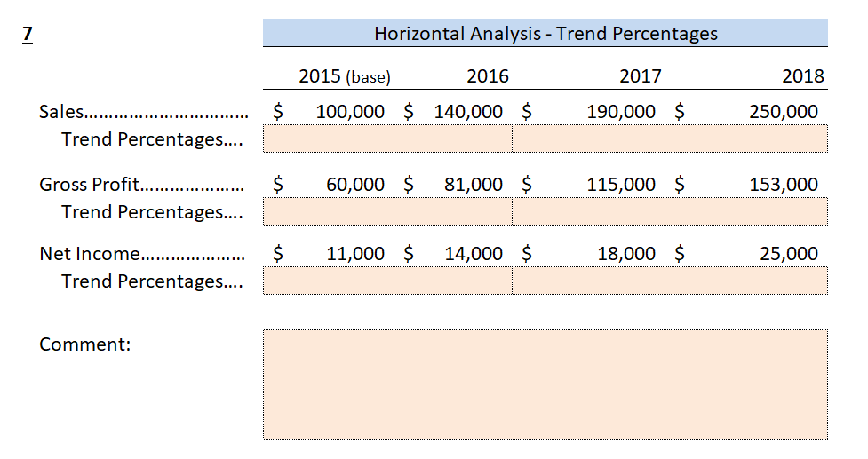Select Sales trend percentage cell for 2016
This screenshot has width=868, height=459.
453,138
